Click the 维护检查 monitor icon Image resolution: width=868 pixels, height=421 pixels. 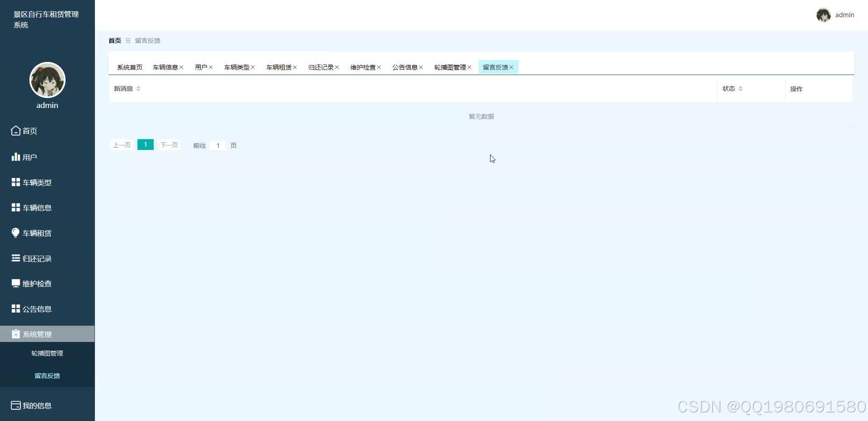pos(15,283)
